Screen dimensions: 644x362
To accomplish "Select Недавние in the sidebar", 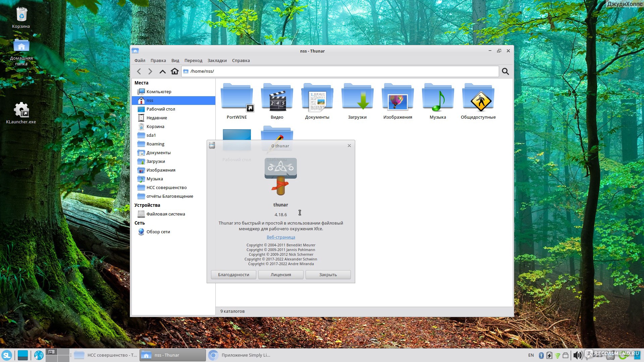I will [x=173, y=118].
